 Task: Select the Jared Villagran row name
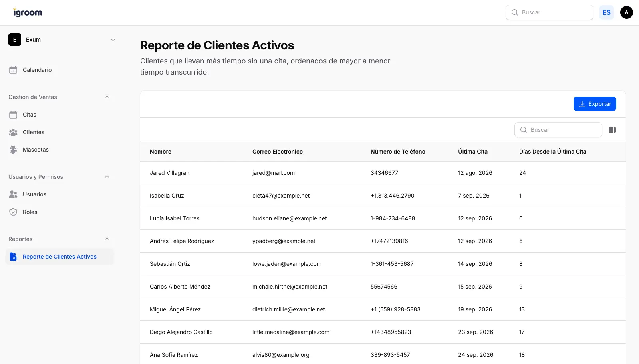click(169, 173)
